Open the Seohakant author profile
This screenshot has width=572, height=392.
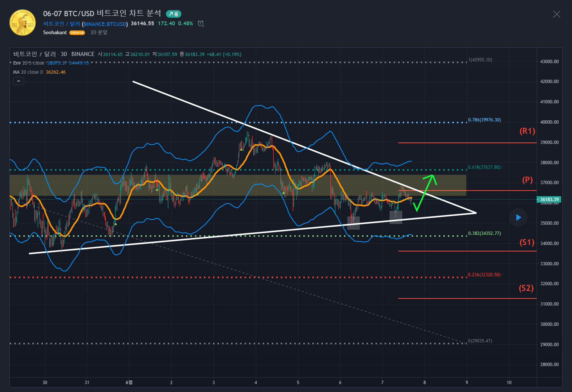55,33
